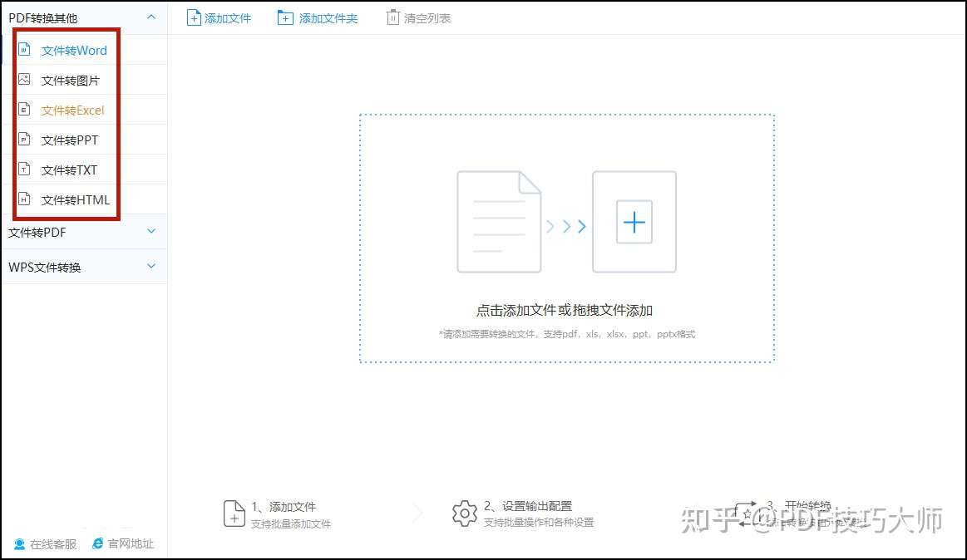
Task: Click 添加文件夹 text button
Action: click(328, 18)
